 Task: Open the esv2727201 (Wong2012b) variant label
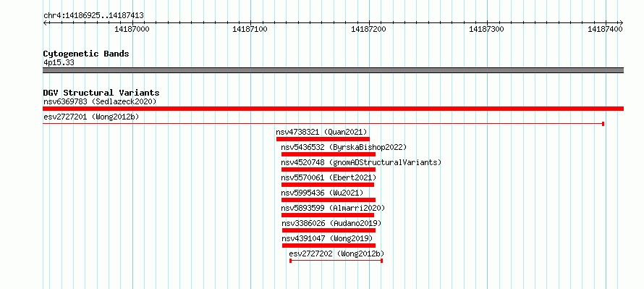pyautogui.click(x=91, y=117)
